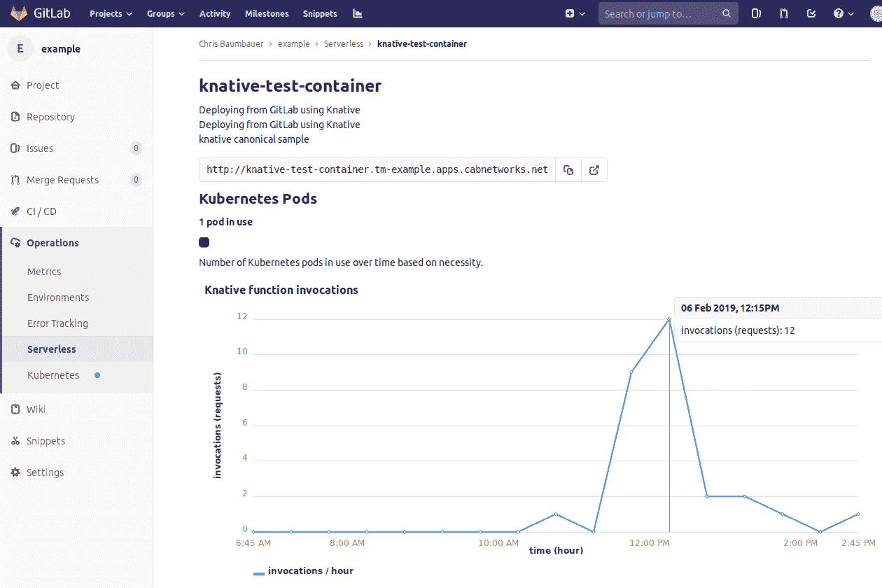Viewport: 882px width, 588px height.
Task: Go to Activity in top navigation
Action: (215, 13)
